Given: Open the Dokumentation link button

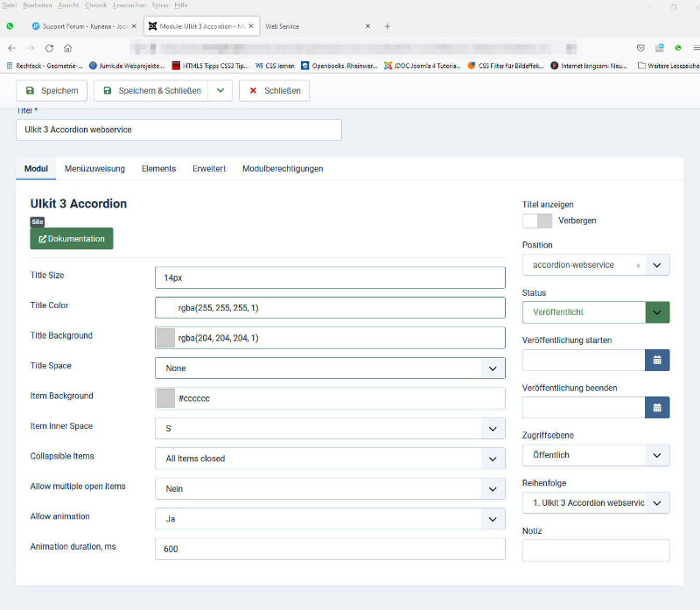Looking at the screenshot, I should tap(72, 238).
